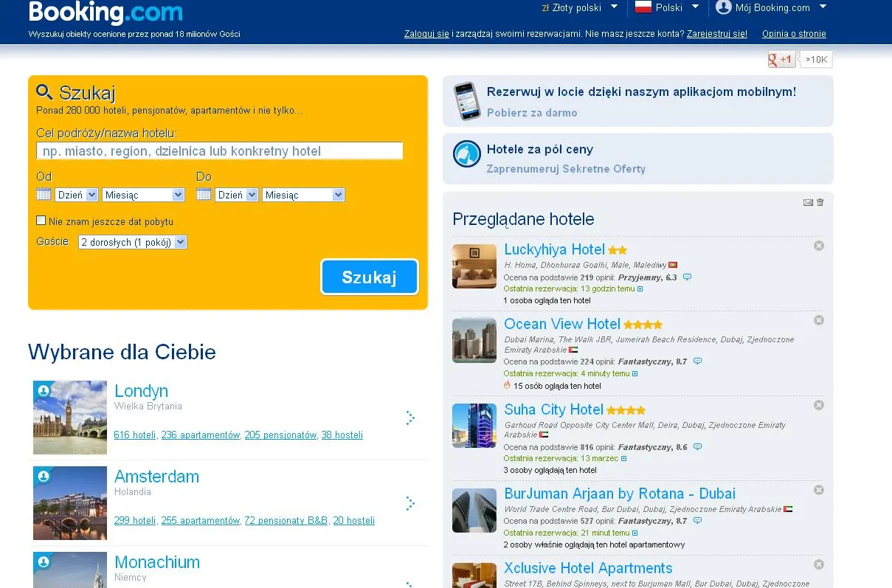Screen dimensions: 892x588
Task: Click 'Pobierz za darmo' app download link
Action: 532,113
